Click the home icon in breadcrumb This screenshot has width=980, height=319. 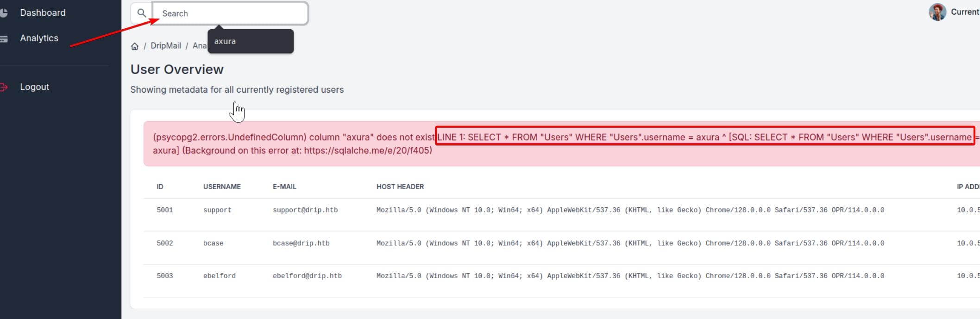(x=135, y=46)
